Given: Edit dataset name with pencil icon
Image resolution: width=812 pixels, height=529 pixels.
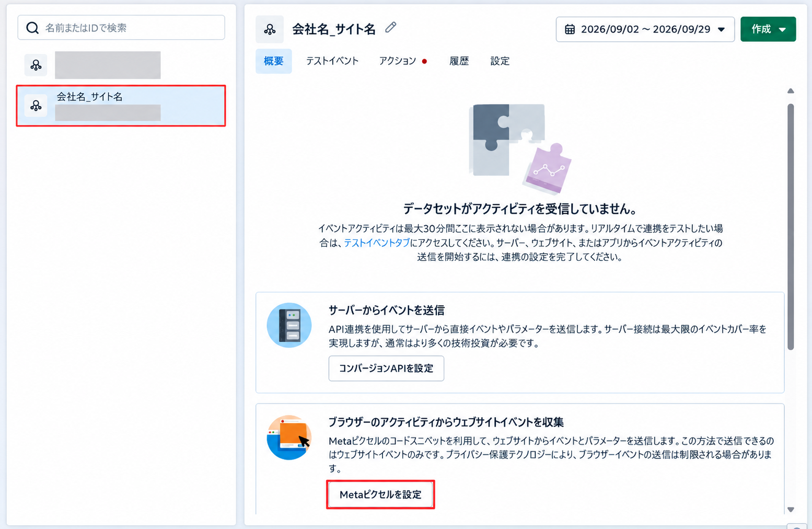Looking at the screenshot, I should tap(390, 27).
